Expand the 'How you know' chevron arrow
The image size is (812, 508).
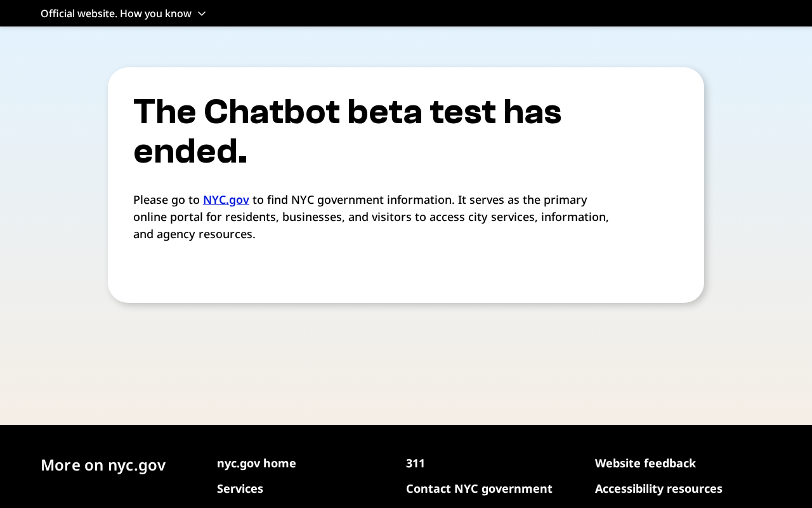[202, 13]
